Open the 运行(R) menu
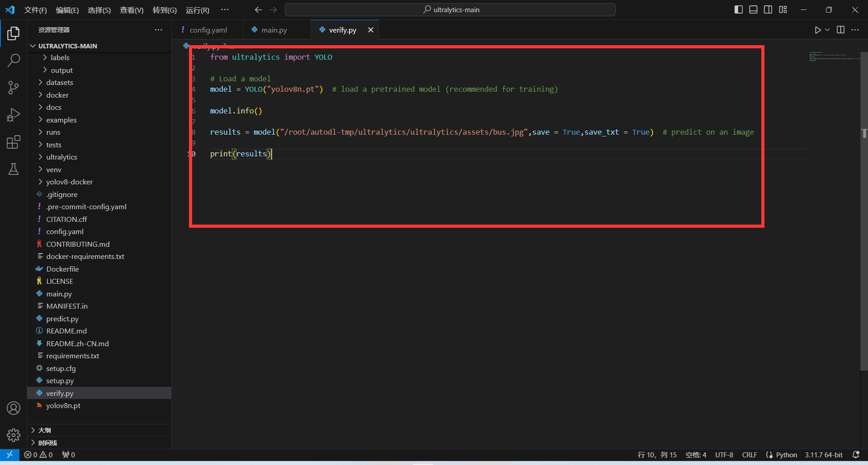Image resolution: width=868 pixels, height=465 pixels. tap(198, 10)
